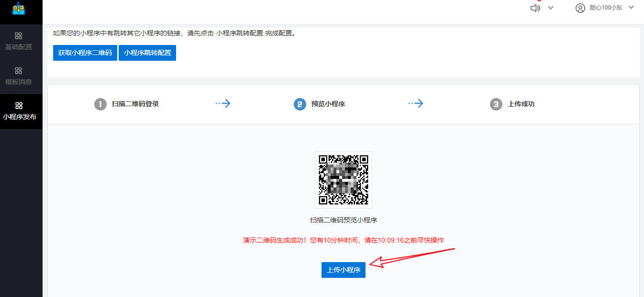Click the 扫描二维码登录 step label
The image size is (644, 297).
[135, 104]
